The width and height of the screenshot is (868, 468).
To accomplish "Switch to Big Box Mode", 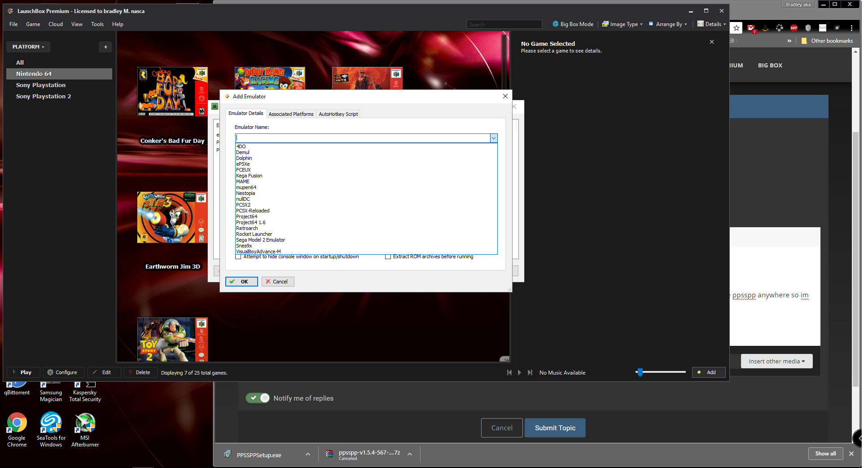I will 573,24.
